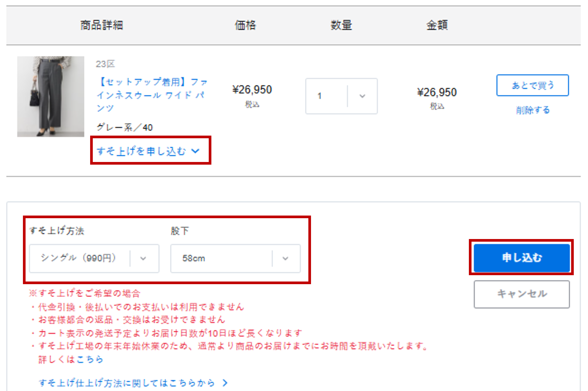This screenshot has width=588, height=391.
Task: Open the すそ上げ方法 シングル dropdown
Action: pos(94,258)
